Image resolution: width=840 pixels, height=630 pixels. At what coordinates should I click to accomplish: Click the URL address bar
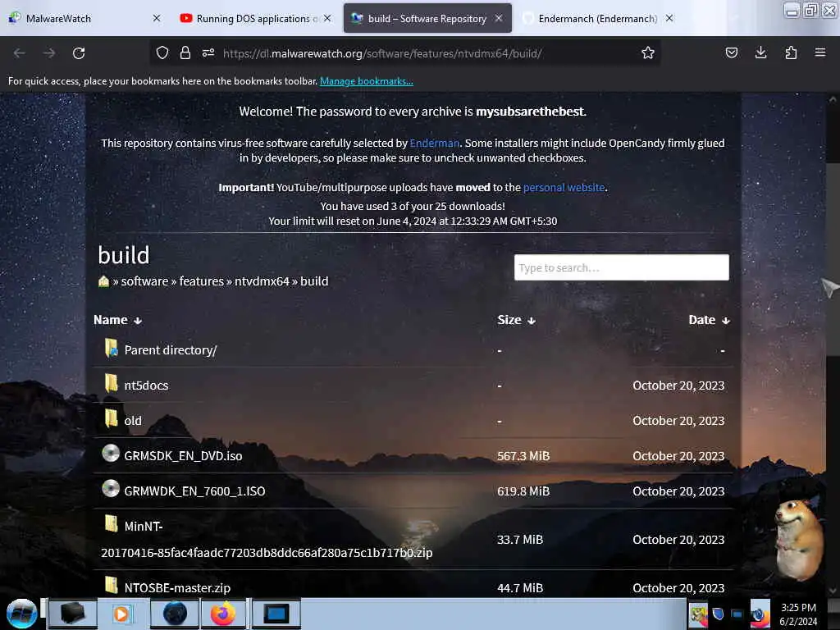404,53
